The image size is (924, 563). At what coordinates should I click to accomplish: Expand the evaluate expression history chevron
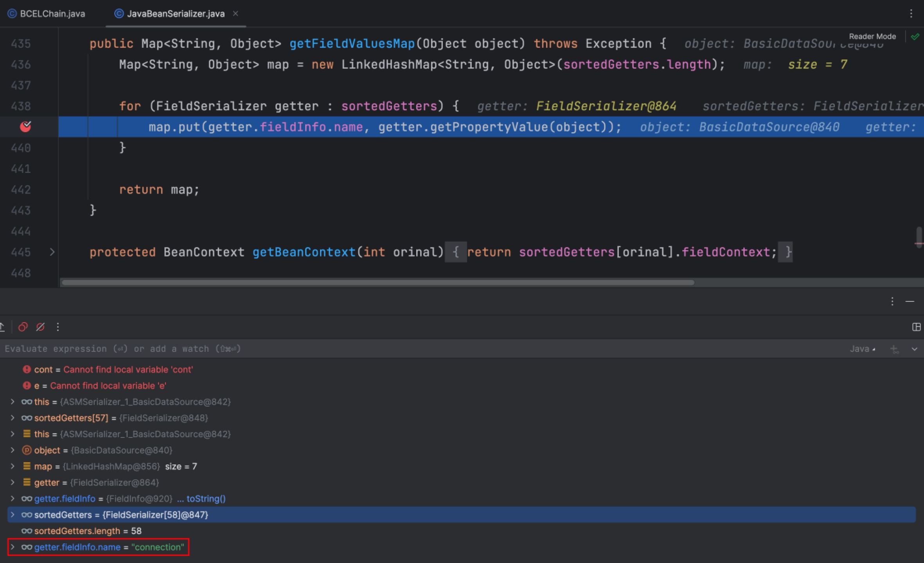pos(915,349)
